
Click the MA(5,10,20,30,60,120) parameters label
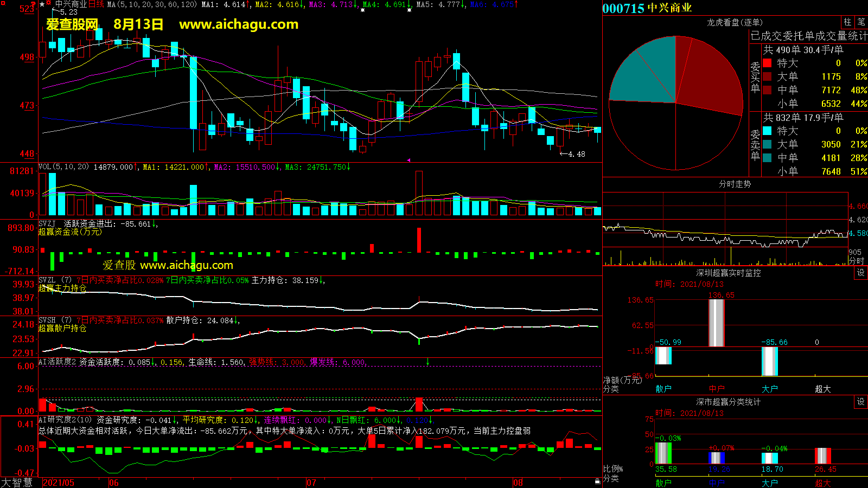(152, 4)
